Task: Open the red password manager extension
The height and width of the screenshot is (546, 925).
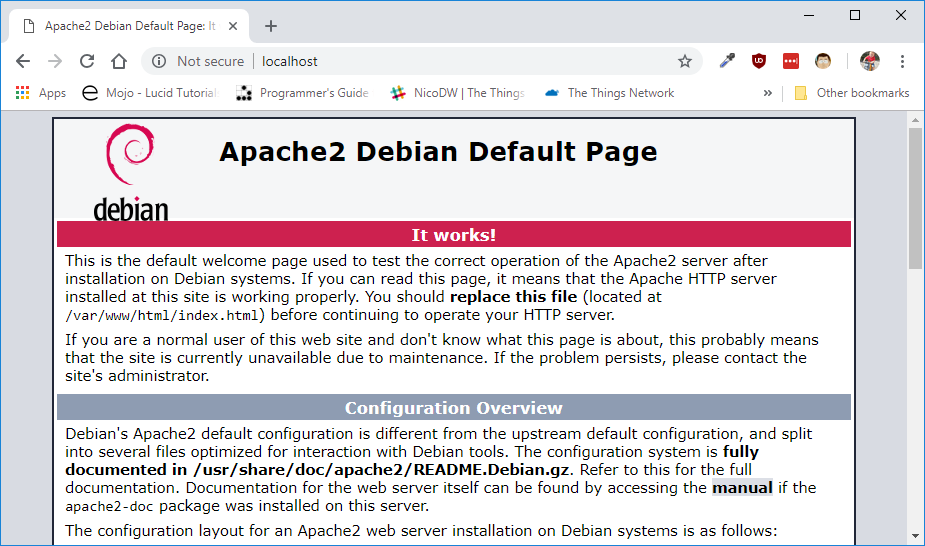Action: coord(790,61)
